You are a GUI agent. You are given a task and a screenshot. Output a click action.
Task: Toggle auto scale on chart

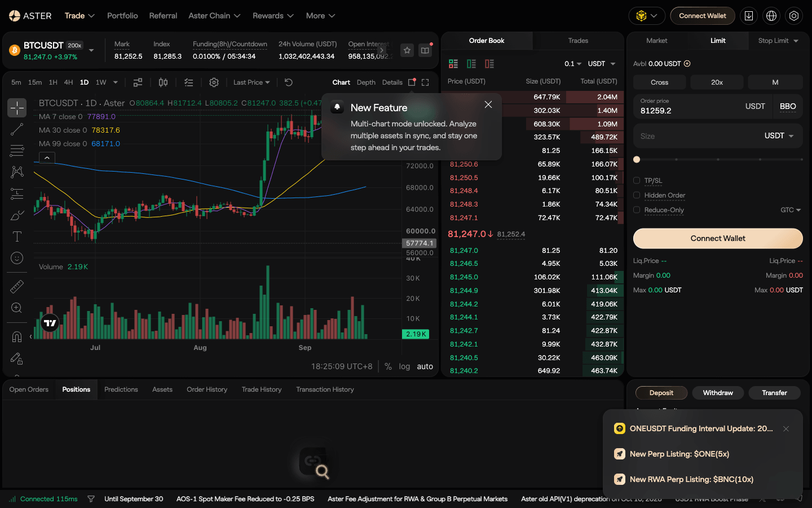pos(425,366)
